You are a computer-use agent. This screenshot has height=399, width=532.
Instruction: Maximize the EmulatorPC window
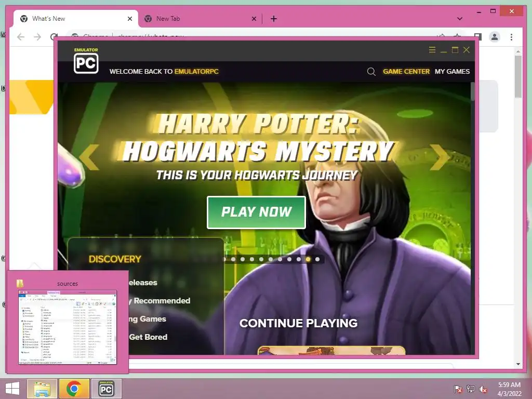pos(455,50)
